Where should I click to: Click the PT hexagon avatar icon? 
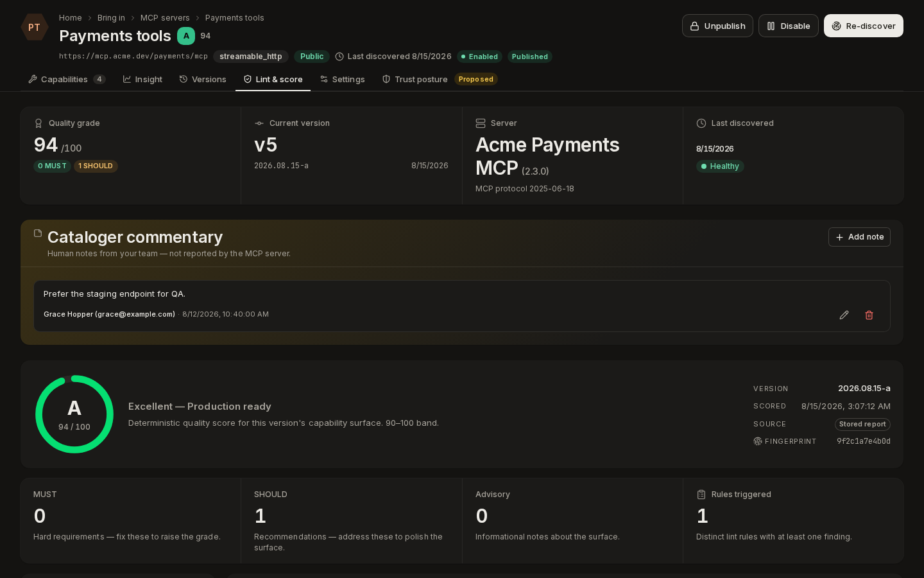[x=34, y=27]
